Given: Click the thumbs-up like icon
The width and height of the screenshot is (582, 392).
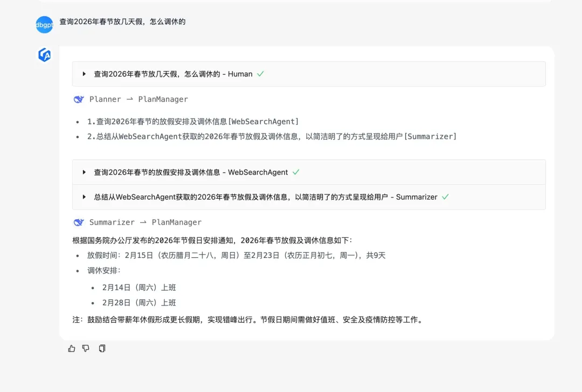Looking at the screenshot, I should tap(72, 348).
